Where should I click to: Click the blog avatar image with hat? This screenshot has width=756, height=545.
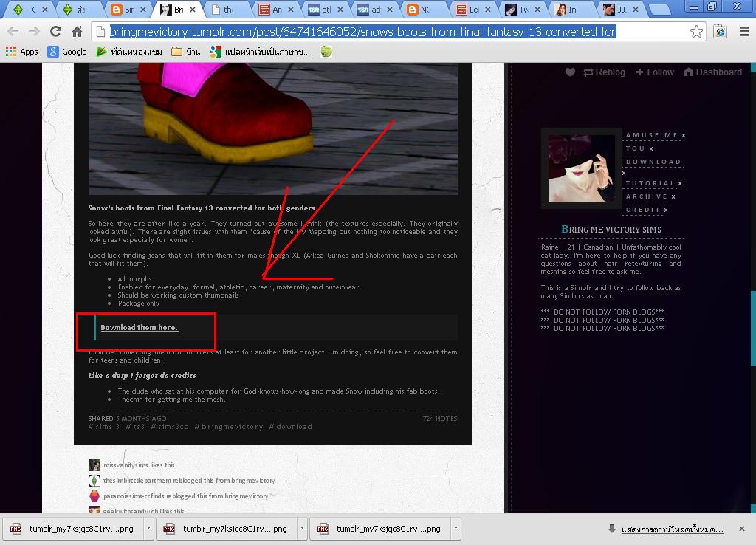click(581, 168)
